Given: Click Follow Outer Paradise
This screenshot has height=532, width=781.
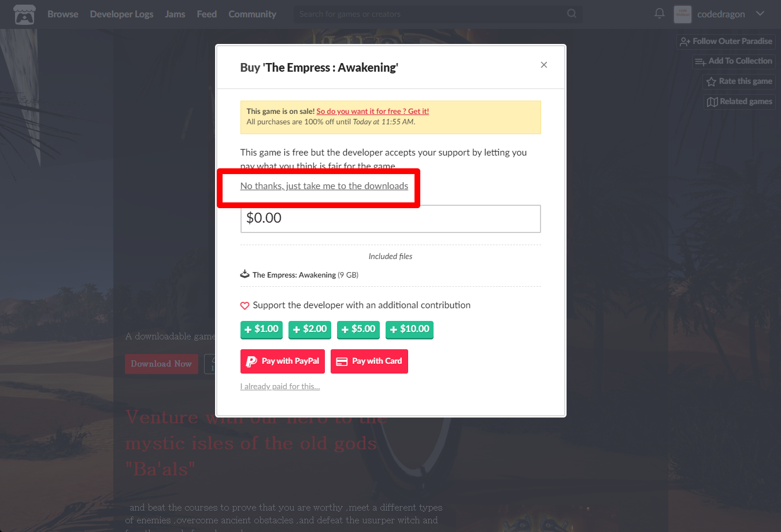Looking at the screenshot, I should click(726, 42).
